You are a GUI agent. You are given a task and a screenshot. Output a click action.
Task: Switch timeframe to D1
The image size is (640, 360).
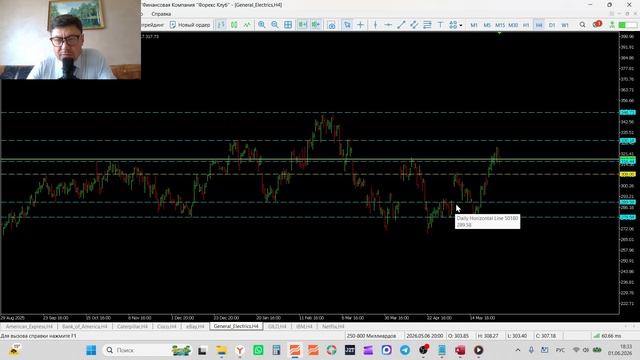tap(552, 25)
